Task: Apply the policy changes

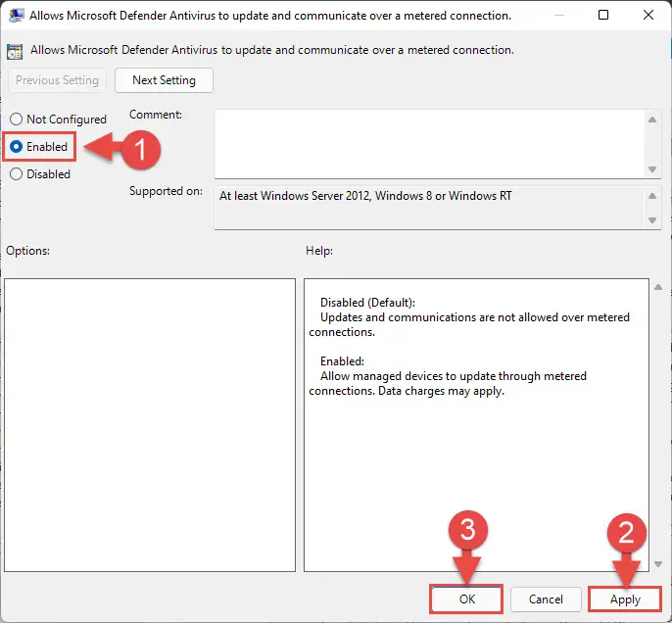Action: 625,599
